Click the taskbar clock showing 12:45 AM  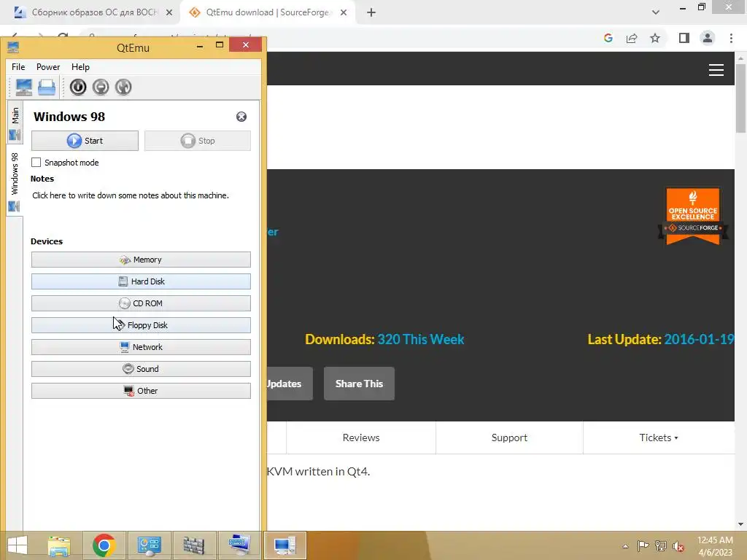click(x=715, y=546)
